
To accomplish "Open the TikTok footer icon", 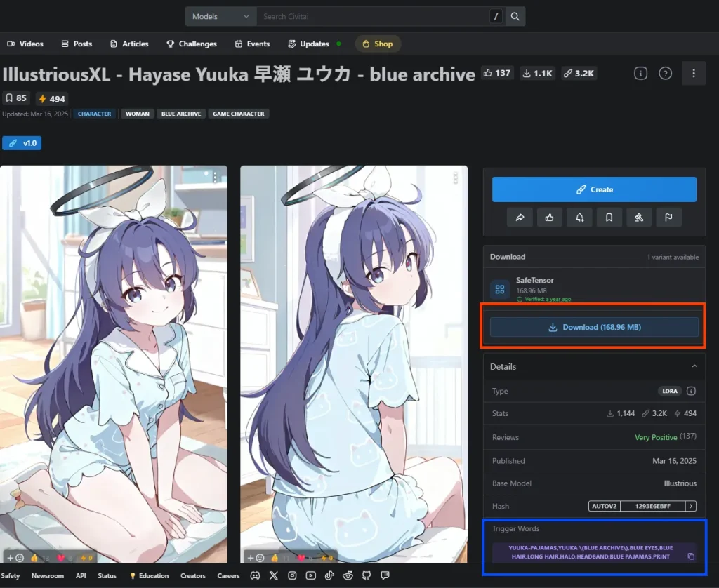I will [x=329, y=575].
